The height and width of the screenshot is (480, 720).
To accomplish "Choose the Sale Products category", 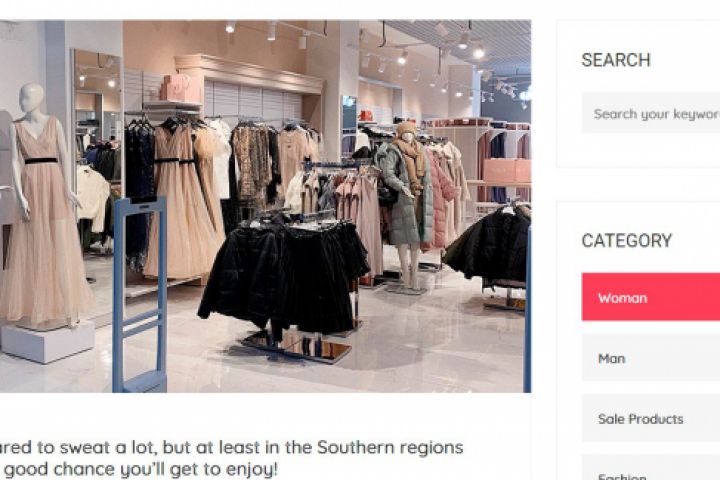I will [x=651, y=418].
